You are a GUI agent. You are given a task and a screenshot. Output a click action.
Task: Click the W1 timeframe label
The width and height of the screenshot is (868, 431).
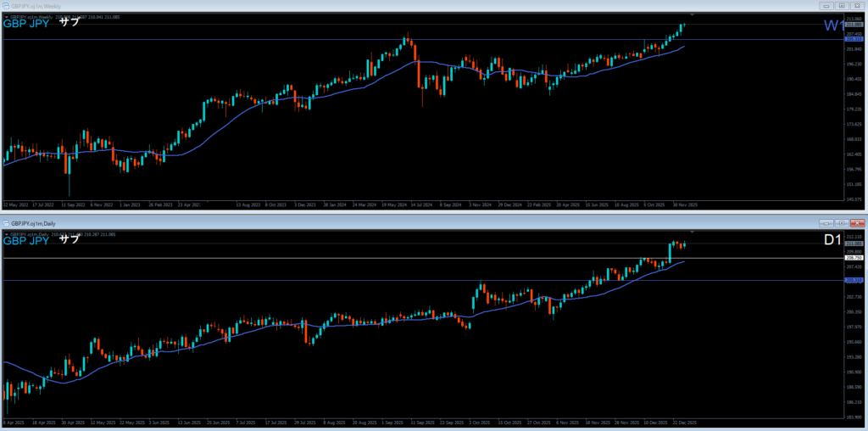coord(834,26)
